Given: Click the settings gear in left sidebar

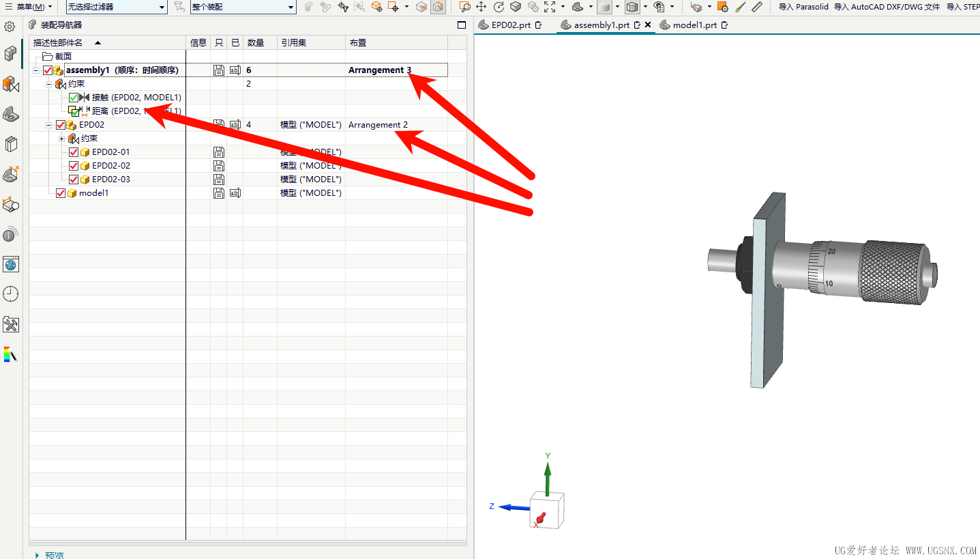Looking at the screenshot, I should (10, 27).
